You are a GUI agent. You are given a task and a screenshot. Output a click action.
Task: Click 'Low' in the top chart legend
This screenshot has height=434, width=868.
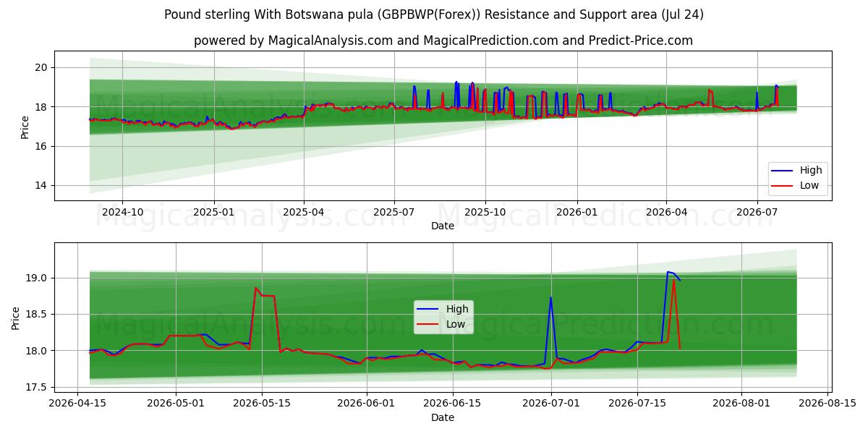(x=809, y=185)
